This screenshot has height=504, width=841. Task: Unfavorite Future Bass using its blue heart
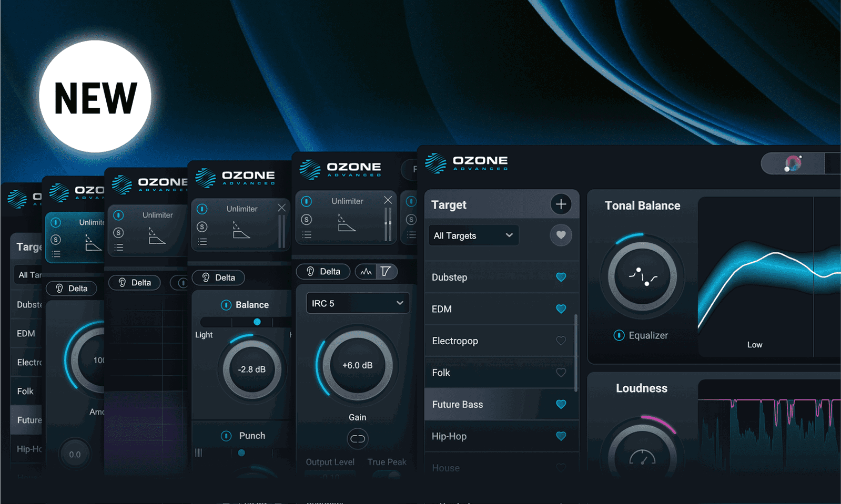click(561, 404)
